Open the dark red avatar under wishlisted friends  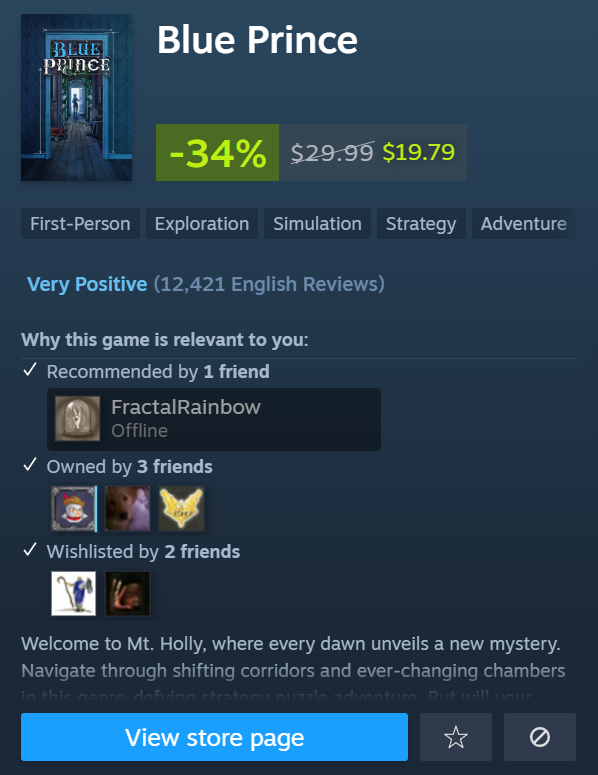pos(128,594)
